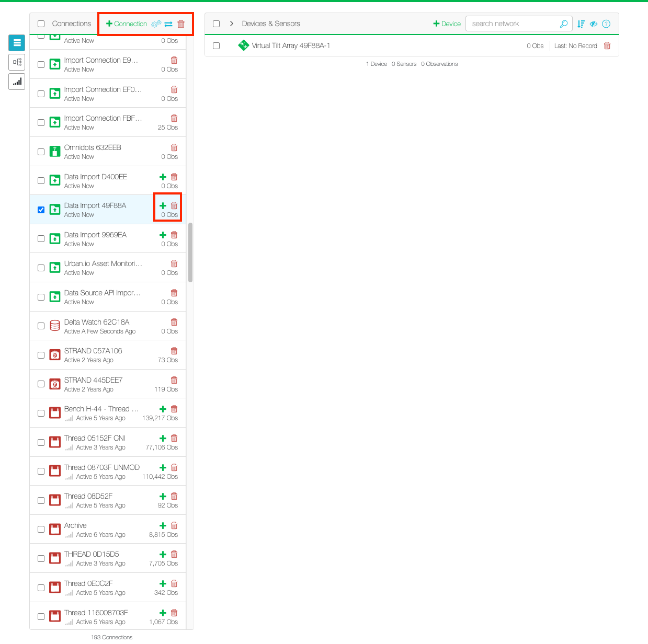Image resolution: width=648 pixels, height=644 pixels.
Task: Click the plus icon on Thread 05152F CNI
Action: click(163, 438)
